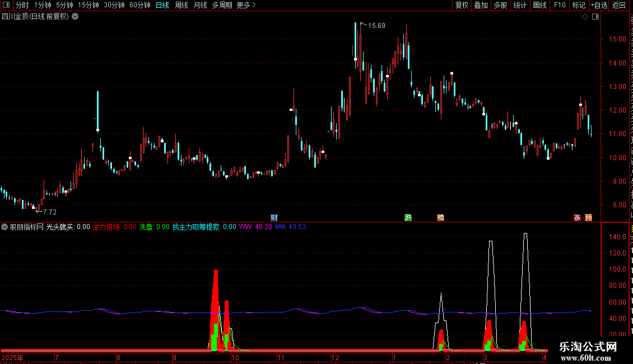Click the diamond icon on main chart
Viewport: 633px width, 364px height.
585,17
